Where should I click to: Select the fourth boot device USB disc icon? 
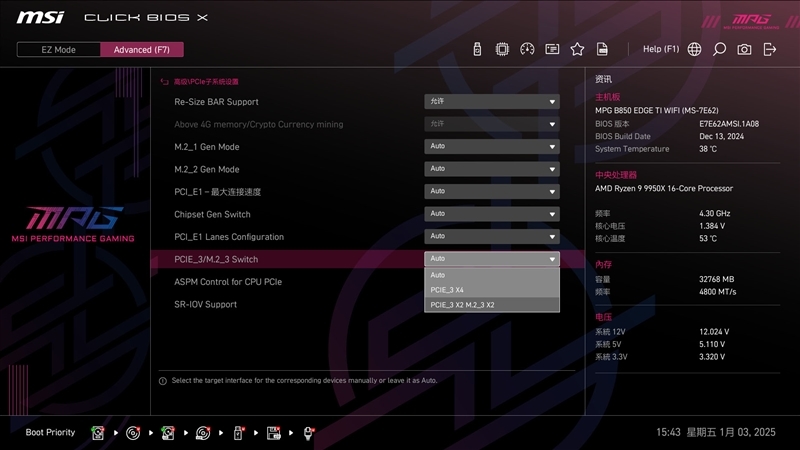click(203, 433)
